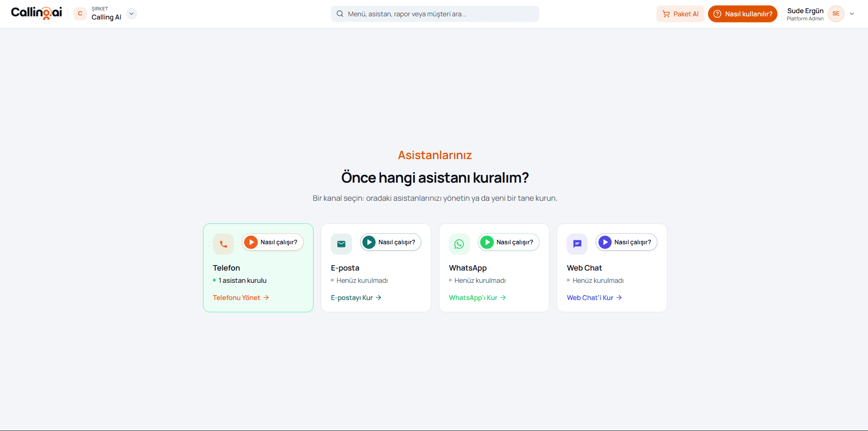868x431 pixels.
Task: Select the Web Chat card title
Action: click(584, 268)
